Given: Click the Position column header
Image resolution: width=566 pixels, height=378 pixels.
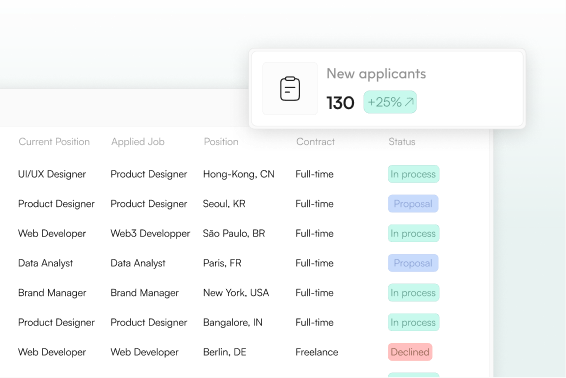Looking at the screenshot, I should pyautogui.click(x=221, y=142).
